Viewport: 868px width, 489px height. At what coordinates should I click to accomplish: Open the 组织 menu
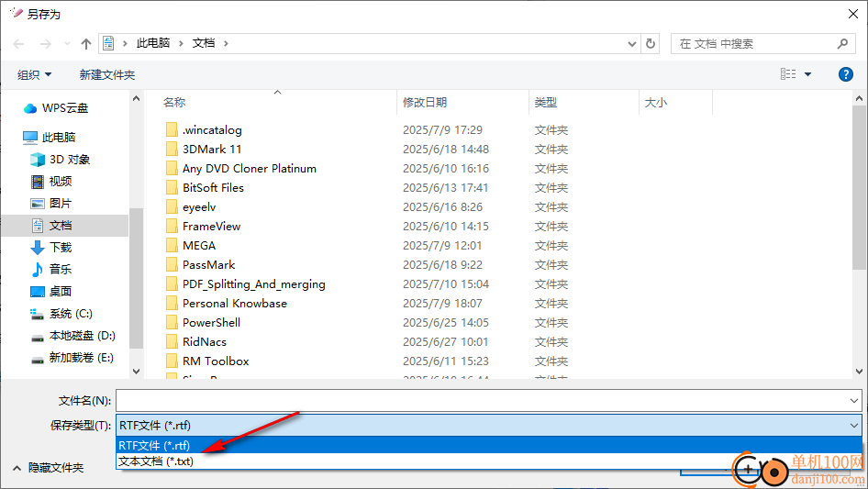click(x=34, y=74)
